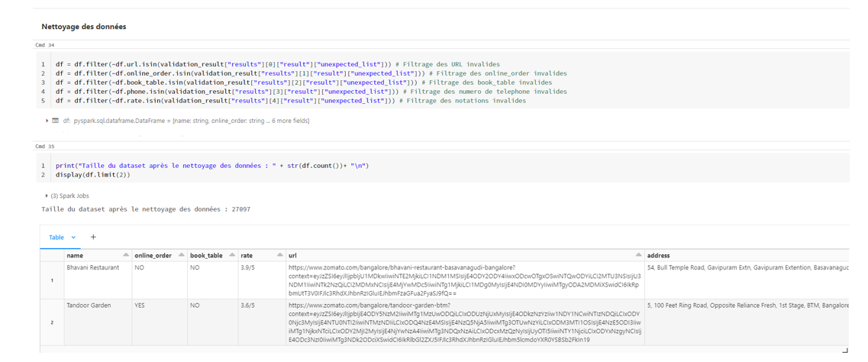Expand the df DataFrame schema triangle
The image size is (868, 362).
pos(47,120)
